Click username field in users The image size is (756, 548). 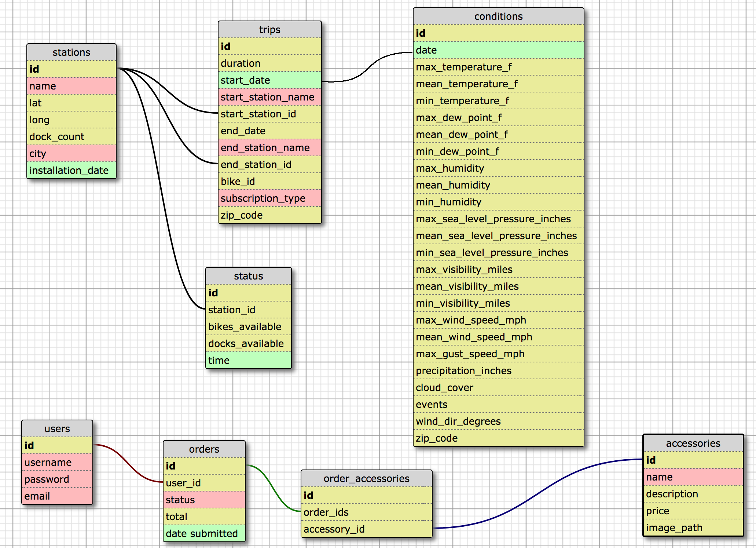click(57, 462)
